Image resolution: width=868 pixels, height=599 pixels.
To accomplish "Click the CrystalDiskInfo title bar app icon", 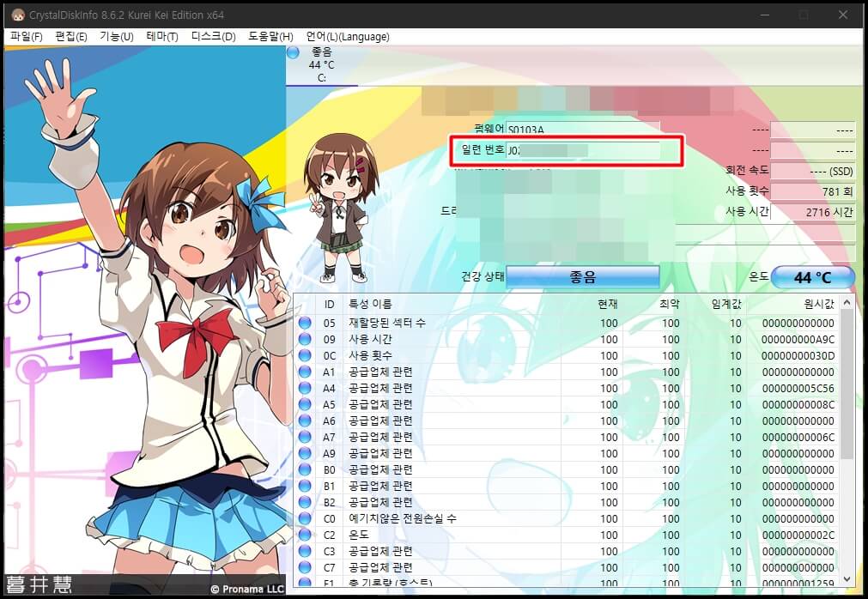I will tap(17, 15).
